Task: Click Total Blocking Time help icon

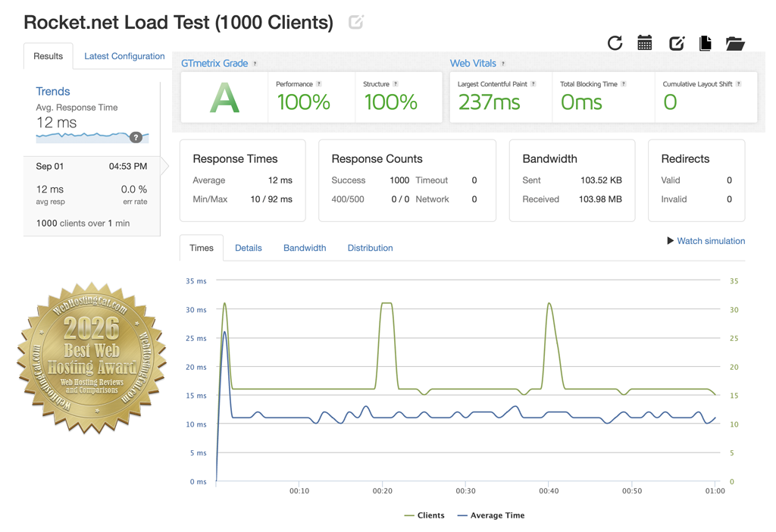Action: pyautogui.click(x=624, y=84)
